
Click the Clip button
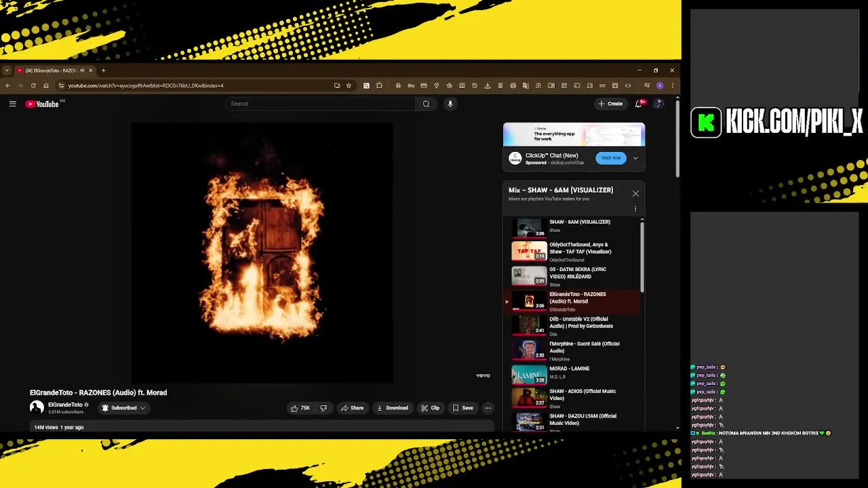click(x=431, y=408)
